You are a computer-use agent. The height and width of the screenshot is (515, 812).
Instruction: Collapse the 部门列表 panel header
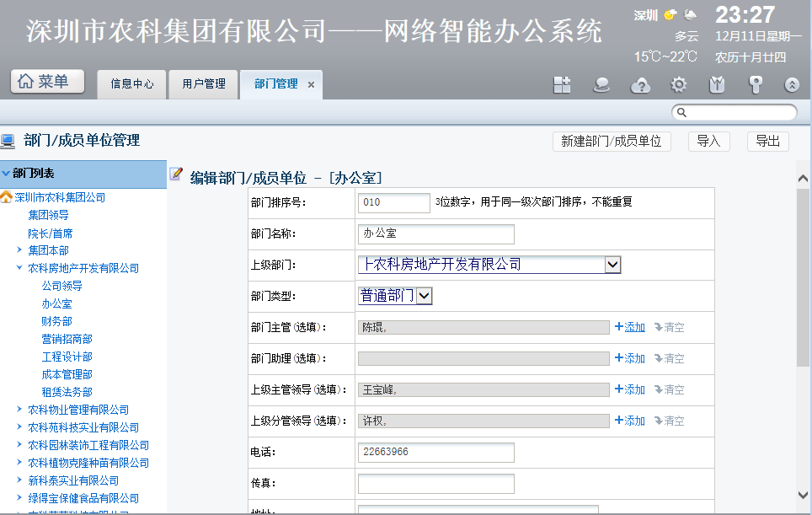click(x=83, y=174)
